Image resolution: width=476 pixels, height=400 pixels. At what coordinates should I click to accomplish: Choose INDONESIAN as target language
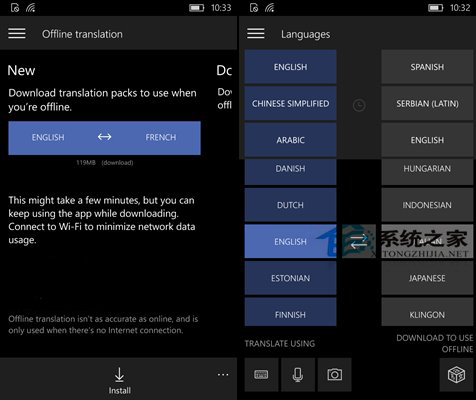[427, 205]
